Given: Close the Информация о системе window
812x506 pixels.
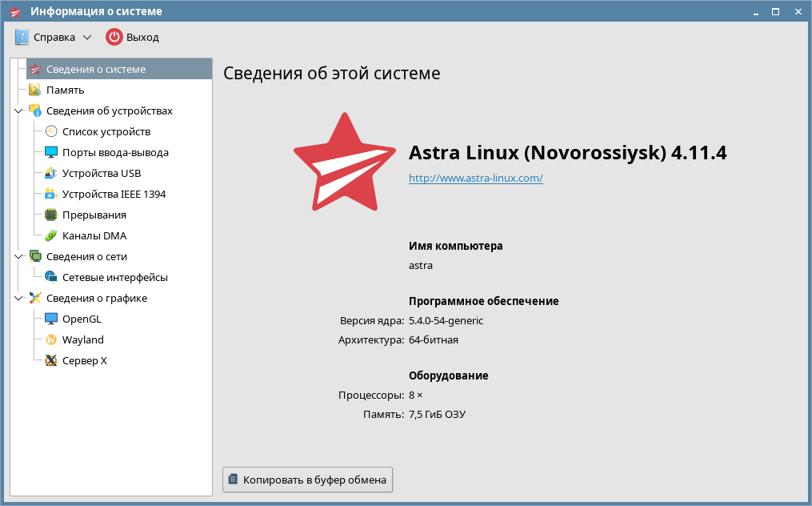Looking at the screenshot, I should [x=798, y=11].
